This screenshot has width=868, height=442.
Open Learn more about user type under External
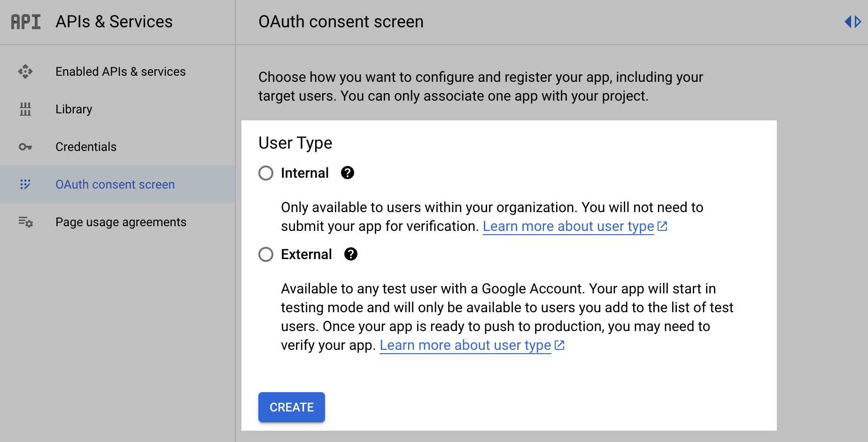[465, 345]
